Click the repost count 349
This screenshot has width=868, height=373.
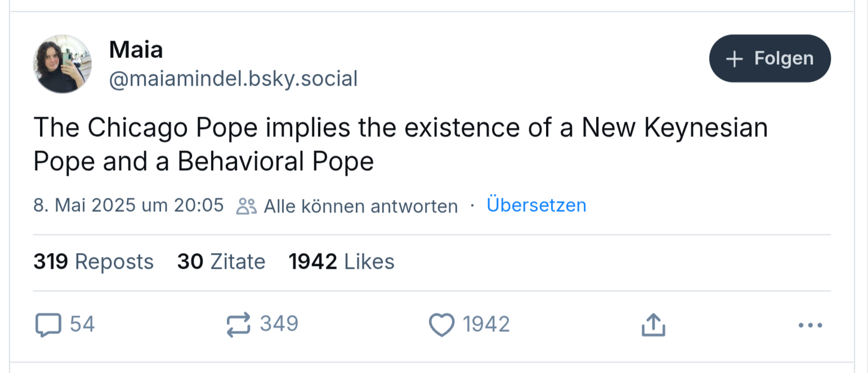[279, 325]
